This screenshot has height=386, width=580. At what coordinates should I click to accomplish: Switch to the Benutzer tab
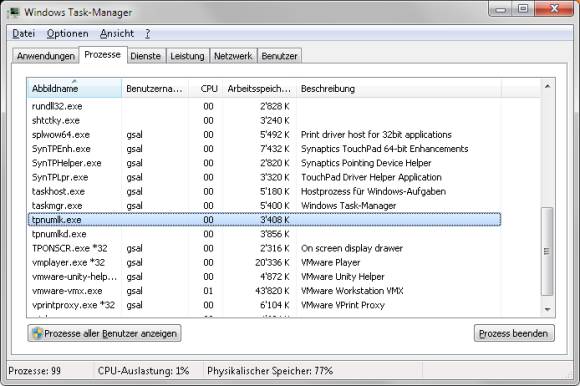pos(279,56)
